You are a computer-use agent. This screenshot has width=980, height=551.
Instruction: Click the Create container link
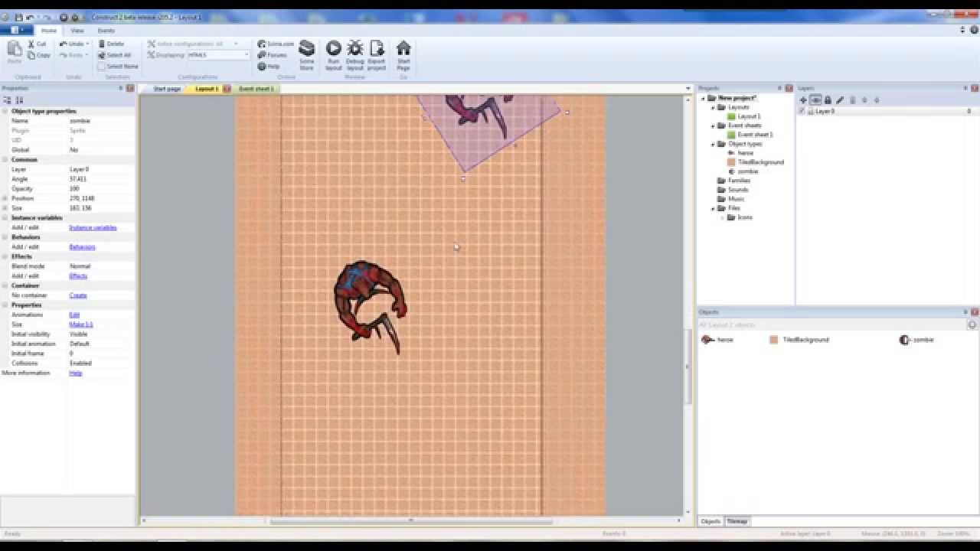click(78, 295)
